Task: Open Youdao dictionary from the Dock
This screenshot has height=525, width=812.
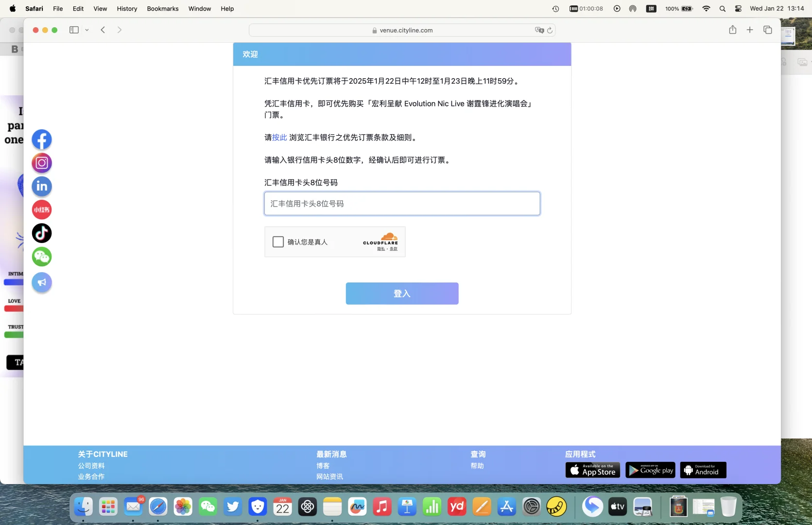Action: (x=457, y=507)
